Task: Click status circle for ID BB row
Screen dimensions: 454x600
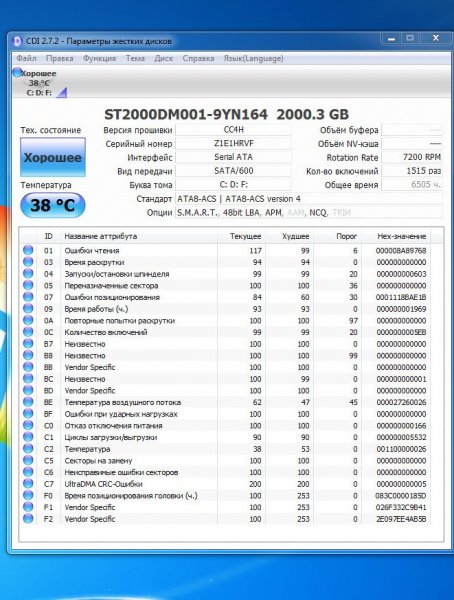Action: coord(28,367)
